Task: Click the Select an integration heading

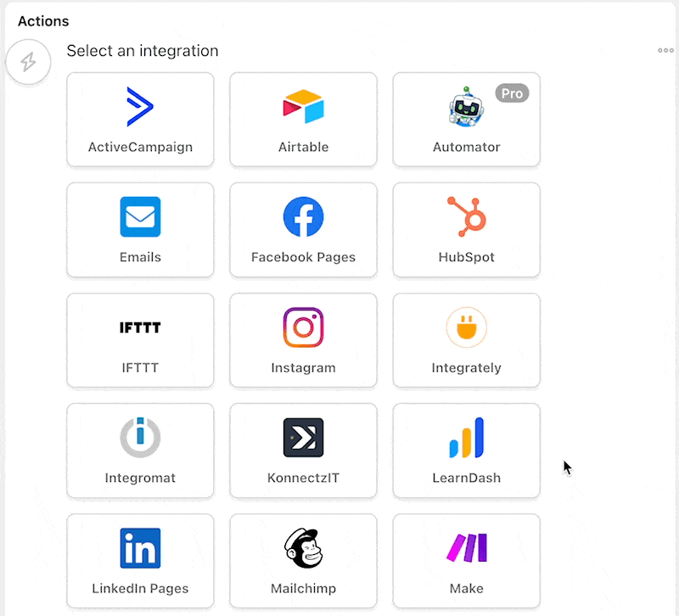Action: pyautogui.click(x=142, y=51)
